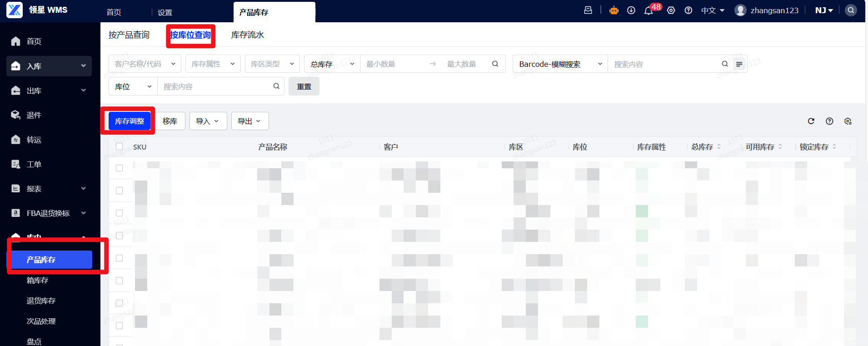The image size is (868, 346).
Task: Sort by 总库存 column arrows
Action: (x=719, y=146)
